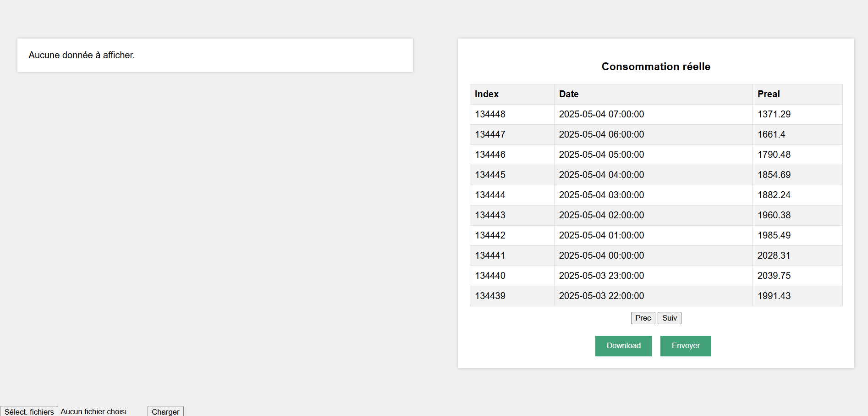Select row with index 134439
Screen dimensions: 868x416
(x=490, y=296)
